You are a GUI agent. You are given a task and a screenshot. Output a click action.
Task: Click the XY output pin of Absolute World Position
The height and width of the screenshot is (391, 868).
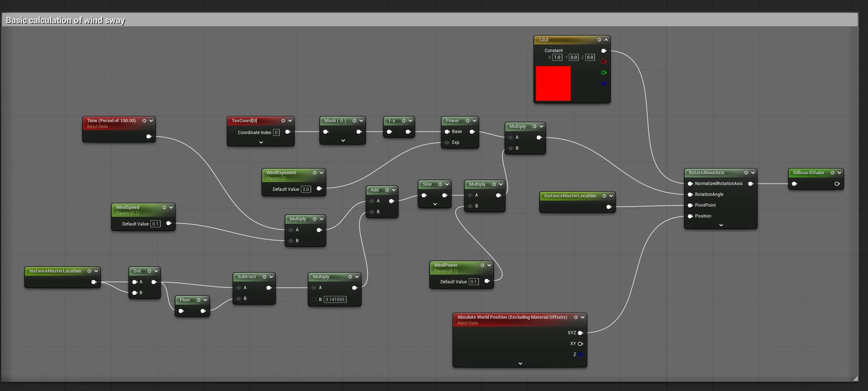pyautogui.click(x=580, y=344)
